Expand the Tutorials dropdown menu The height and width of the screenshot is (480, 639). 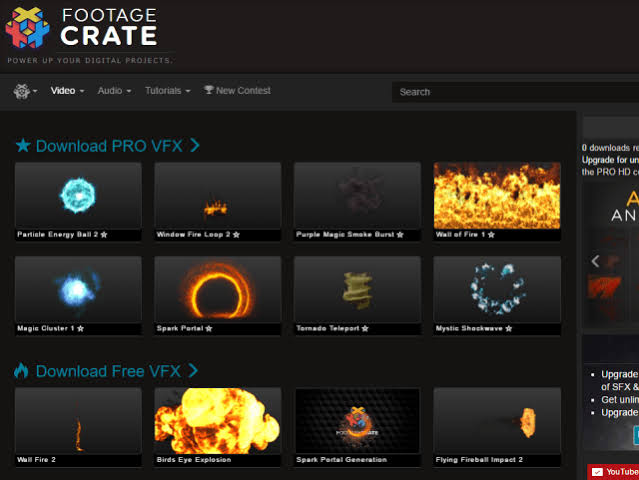(167, 91)
